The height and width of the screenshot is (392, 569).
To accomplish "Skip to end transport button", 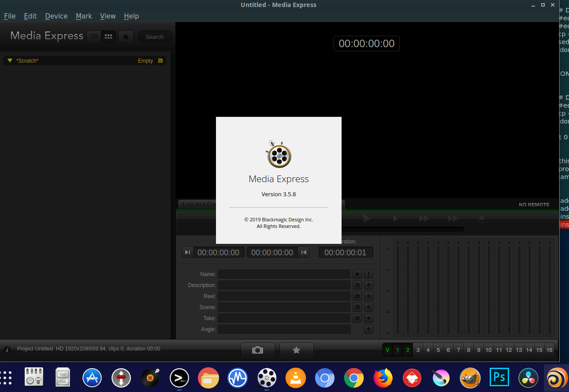I will pos(453,219).
